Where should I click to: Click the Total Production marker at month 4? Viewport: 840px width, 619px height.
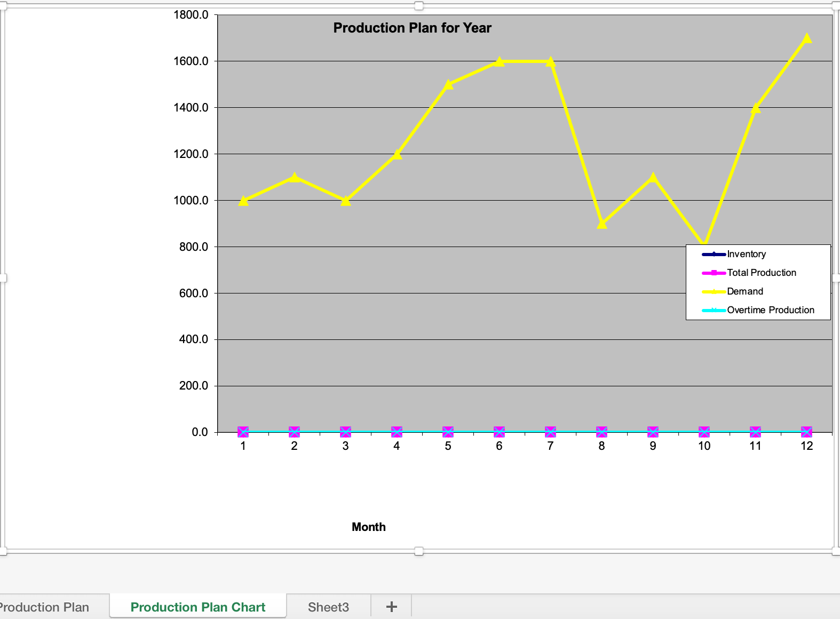click(x=397, y=432)
